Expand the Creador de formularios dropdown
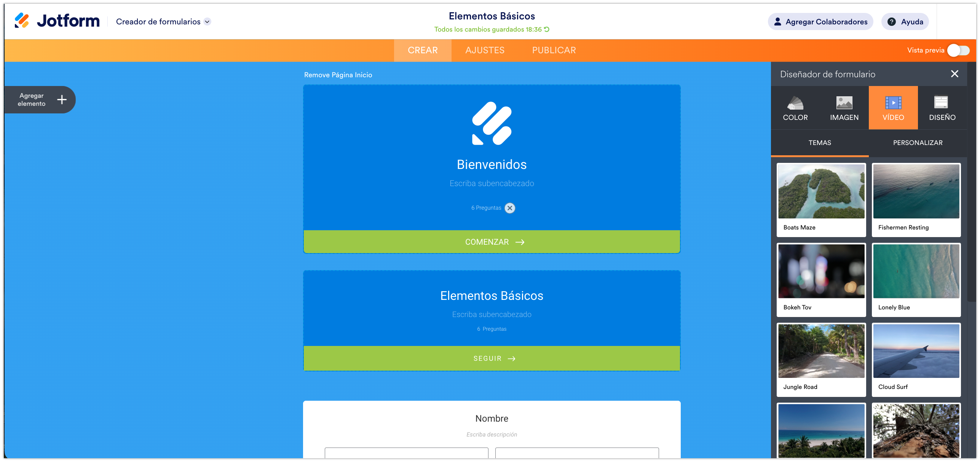The image size is (980, 462). coord(207,22)
